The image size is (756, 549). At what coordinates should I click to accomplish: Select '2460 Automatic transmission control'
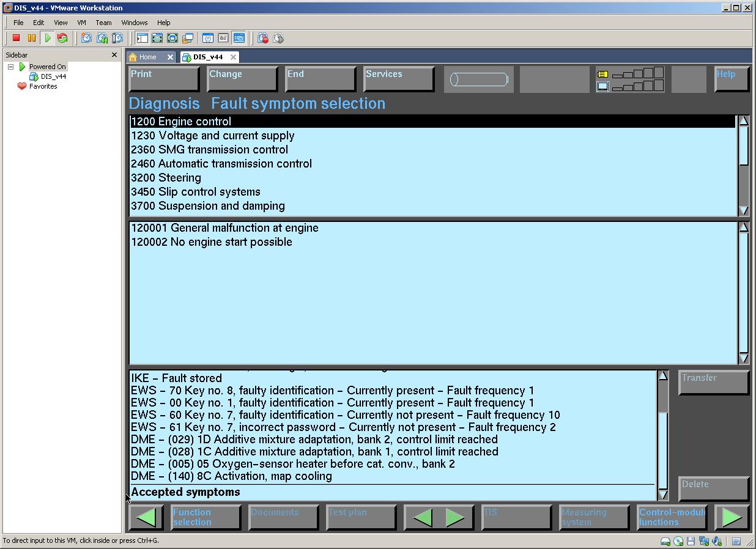click(433, 164)
